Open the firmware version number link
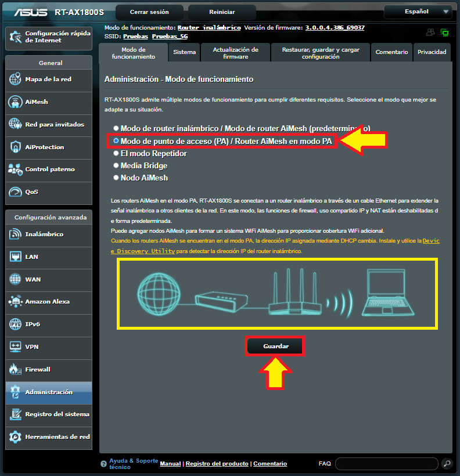 335,28
